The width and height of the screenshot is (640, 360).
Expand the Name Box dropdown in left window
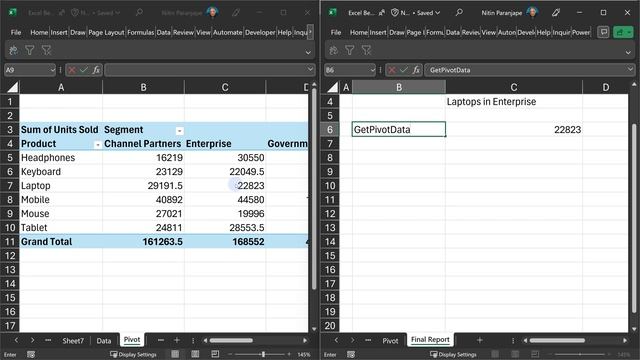(53, 70)
